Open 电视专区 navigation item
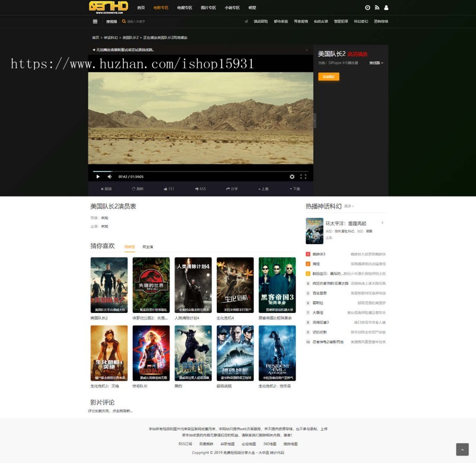The image size is (476, 463). (185, 7)
